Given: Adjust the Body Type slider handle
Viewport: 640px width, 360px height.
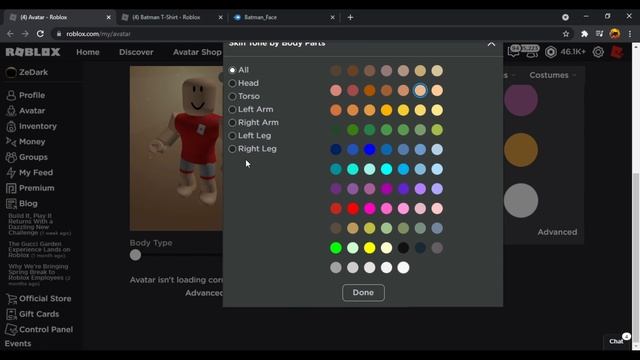Looking at the screenshot, I should pos(135,255).
